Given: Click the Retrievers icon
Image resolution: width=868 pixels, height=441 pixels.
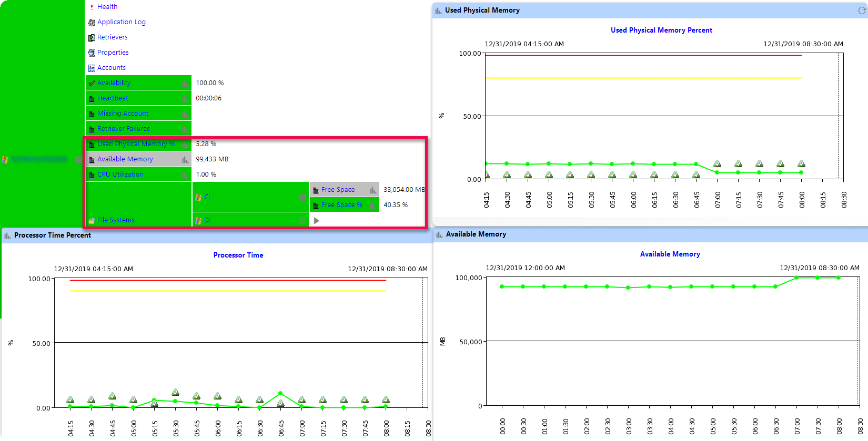Looking at the screenshot, I should coord(92,37).
